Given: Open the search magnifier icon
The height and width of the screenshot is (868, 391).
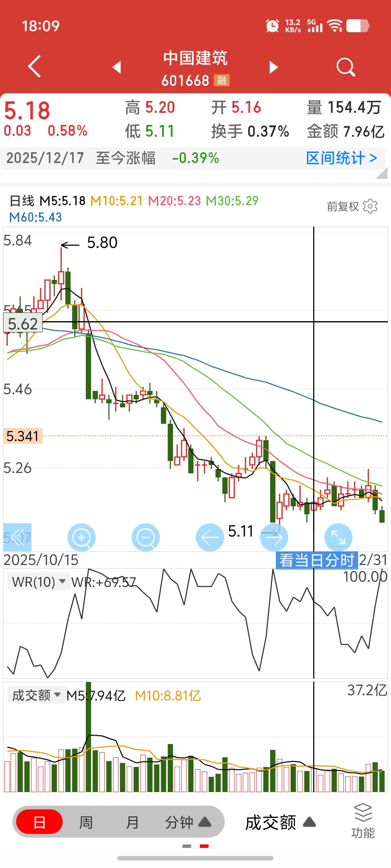Looking at the screenshot, I should click(346, 67).
